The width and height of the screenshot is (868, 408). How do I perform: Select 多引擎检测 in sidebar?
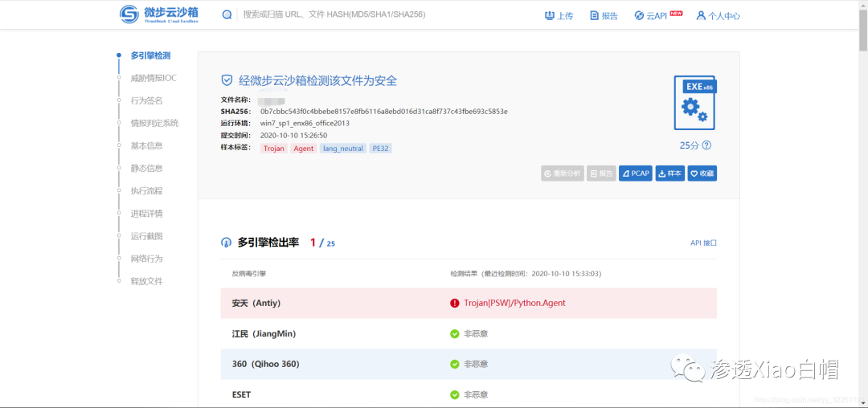tap(150, 55)
